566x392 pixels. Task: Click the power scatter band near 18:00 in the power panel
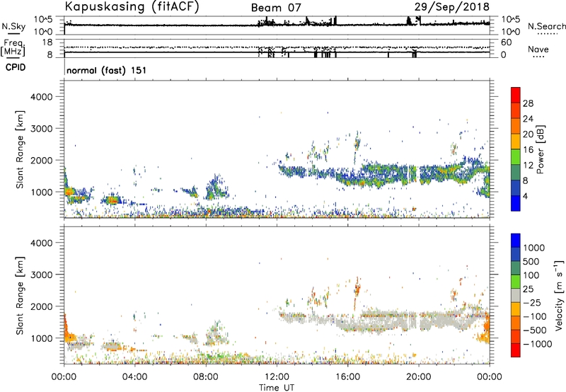coord(383,175)
